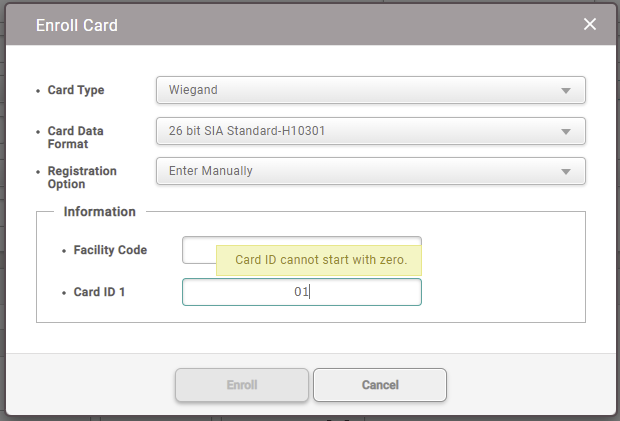This screenshot has height=421, width=620.
Task: Click the 'Card ID cannot start with zero' tooltip
Action: (320, 260)
